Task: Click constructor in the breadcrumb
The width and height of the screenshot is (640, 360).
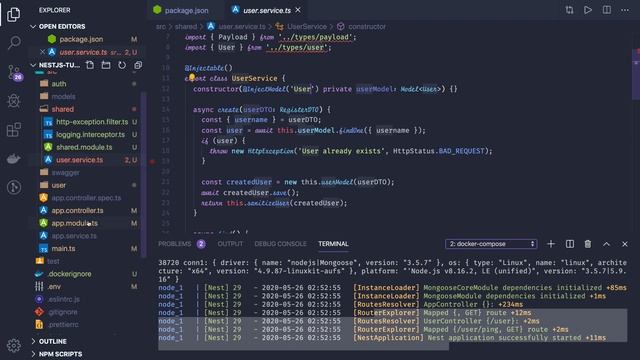Action: 367,27
